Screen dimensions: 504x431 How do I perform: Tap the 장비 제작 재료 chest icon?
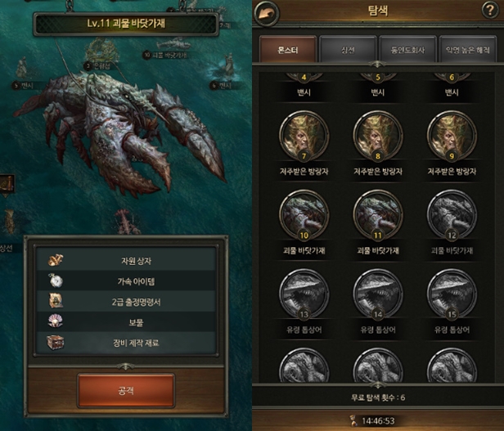[x=56, y=342]
